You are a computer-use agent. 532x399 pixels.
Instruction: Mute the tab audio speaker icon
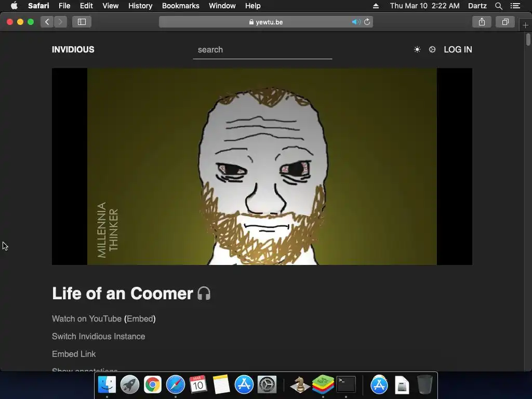(x=356, y=22)
